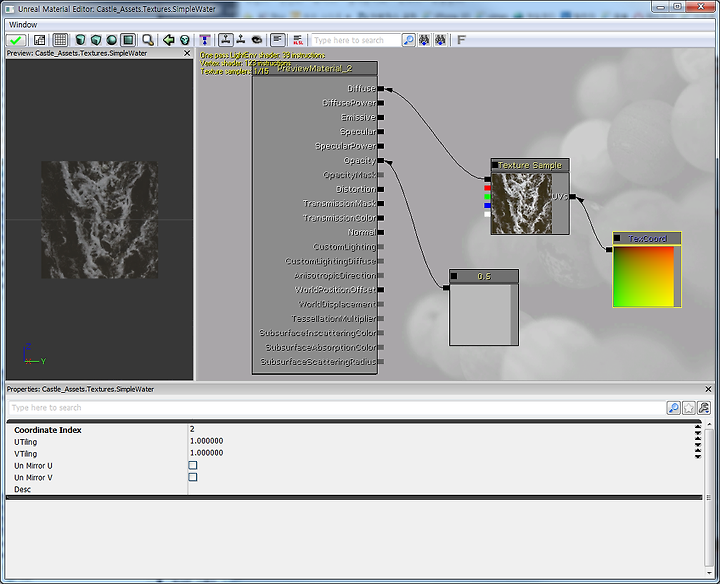The height and width of the screenshot is (584, 720).
Task: Select the cube preview primitive
Action: point(96,40)
